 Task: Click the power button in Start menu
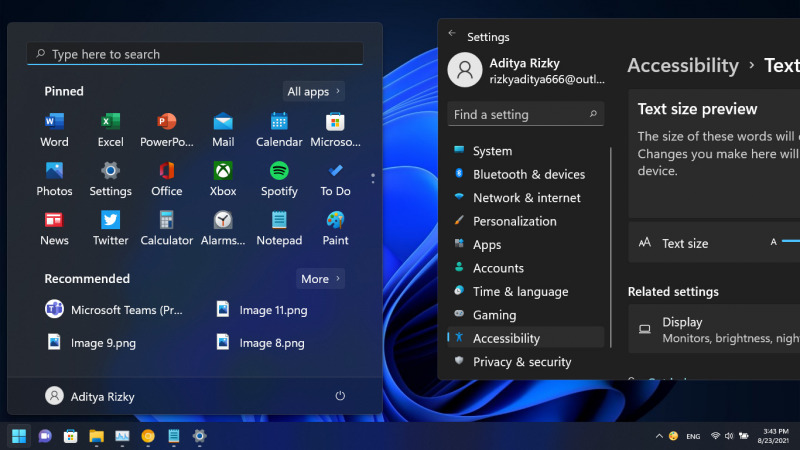click(x=340, y=396)
